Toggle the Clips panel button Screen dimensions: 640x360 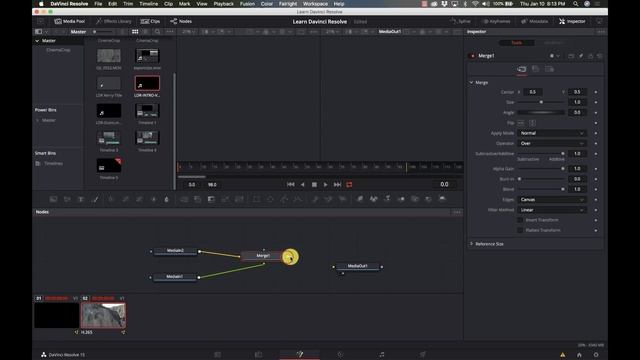coord(150,21)
